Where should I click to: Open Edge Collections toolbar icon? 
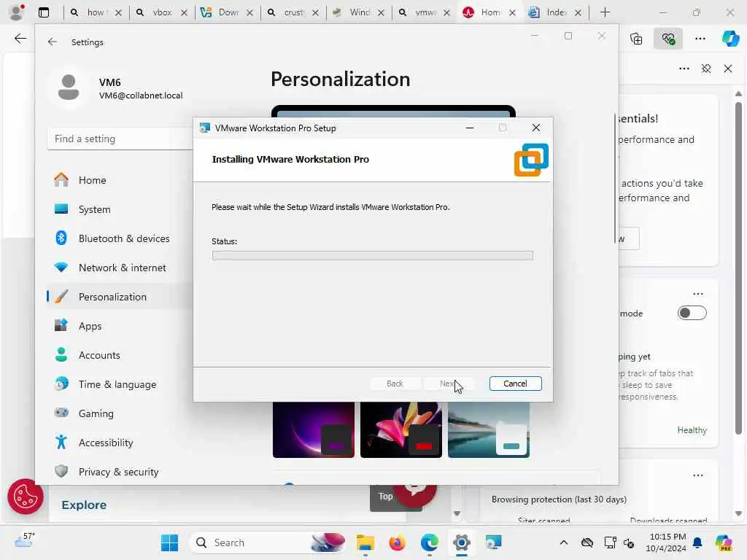[x=636, y=39]
